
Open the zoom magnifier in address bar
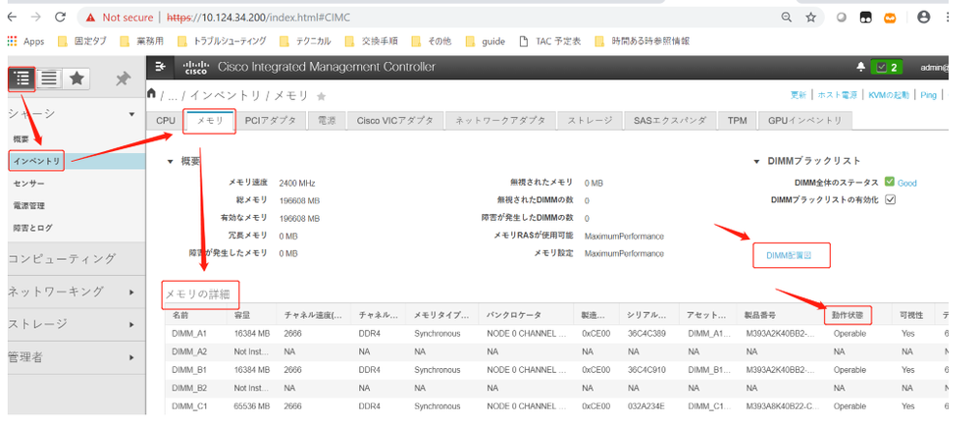coord(787,18)
